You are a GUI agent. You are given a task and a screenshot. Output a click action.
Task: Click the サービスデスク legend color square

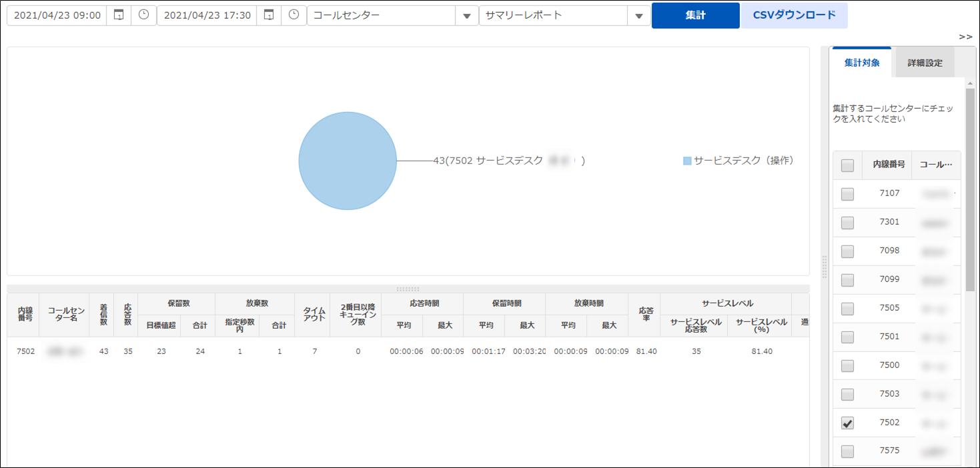pyautogui.click(x=687, y=161)
